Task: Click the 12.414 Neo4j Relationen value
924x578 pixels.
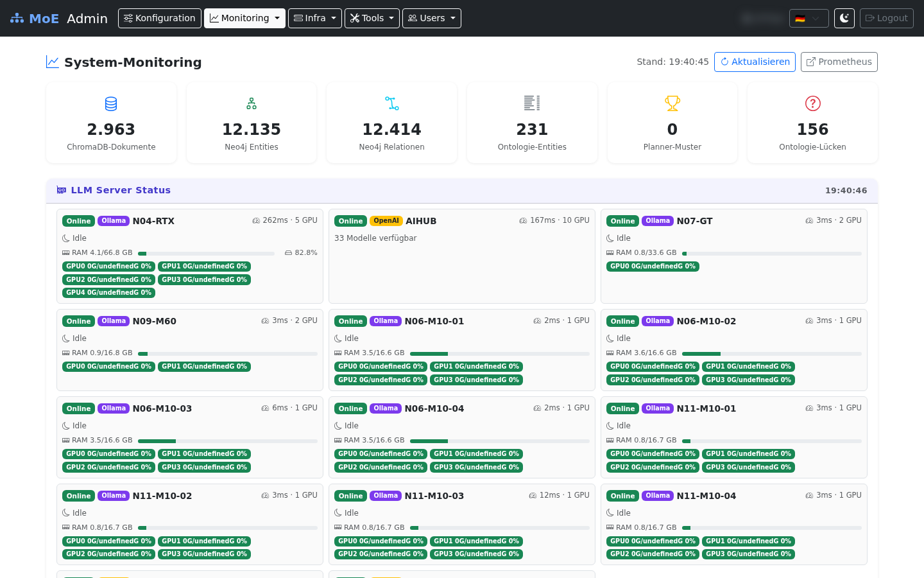Action: (x=392, y=129)
